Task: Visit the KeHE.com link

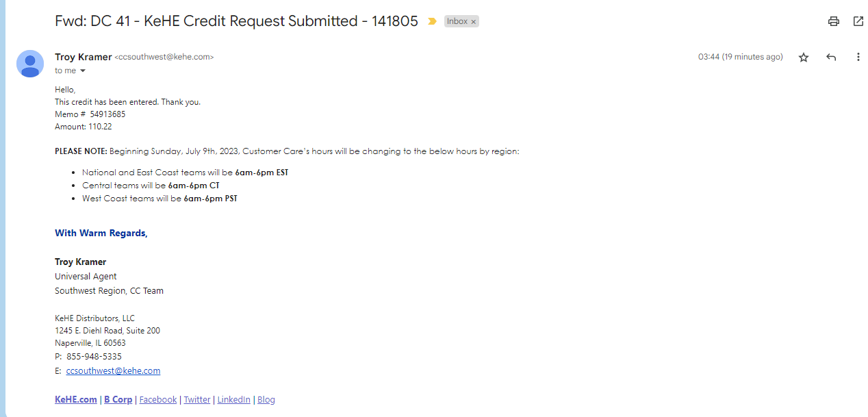Action: (76, 400)
